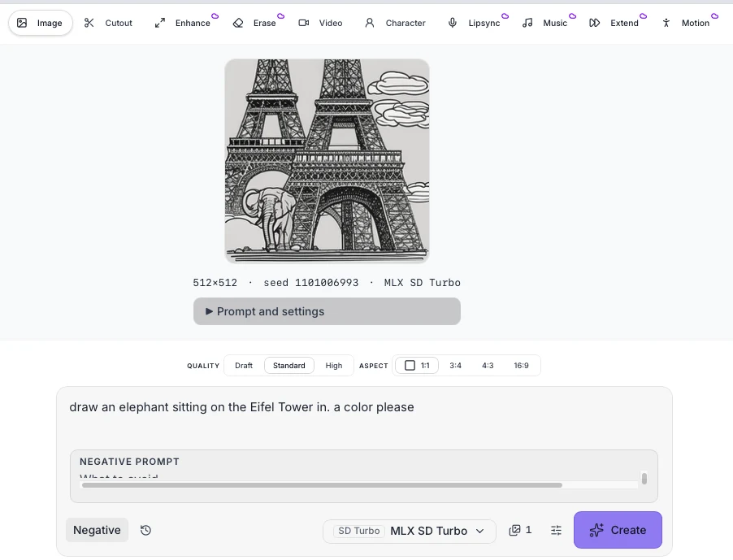This screenshot has height=560, width=733.
Task: Choose the 3:4 aspect ratio
Action: [455, 366]
